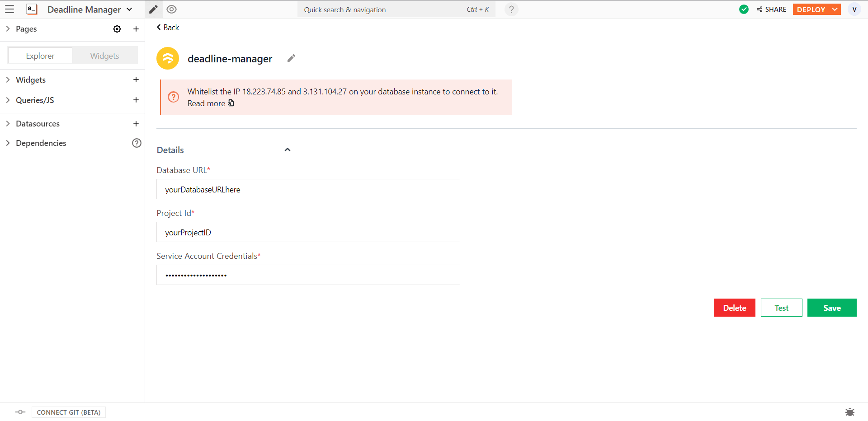Viewport: 868px width, 421px height.
Task: Open the Deploy dropdown arrow
Action: coord(835,9)
